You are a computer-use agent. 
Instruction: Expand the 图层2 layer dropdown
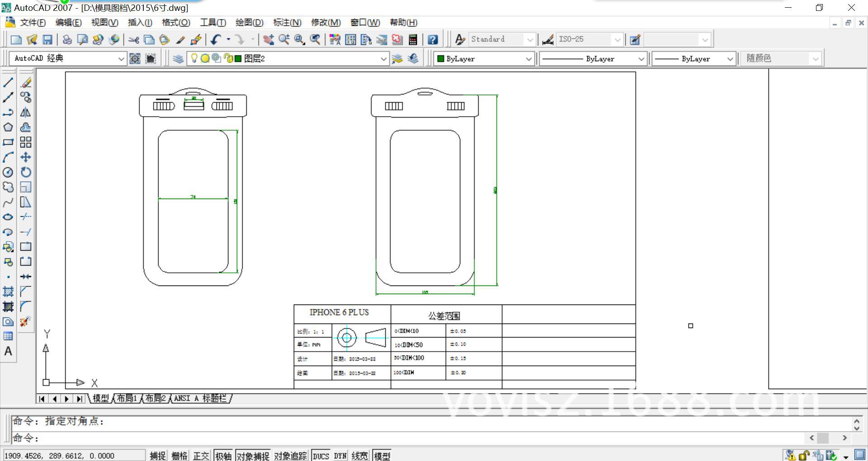pyautogui.click(x=383, y=58)
